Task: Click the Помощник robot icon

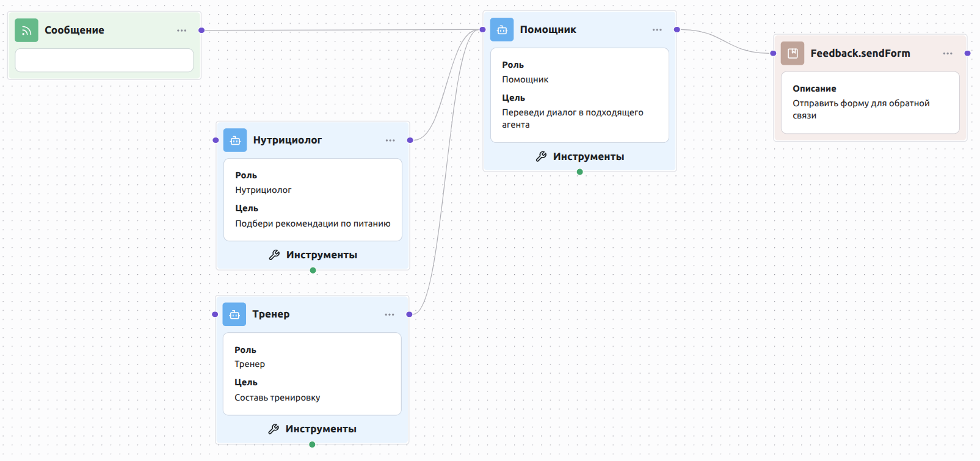Action: pos(502,30)
